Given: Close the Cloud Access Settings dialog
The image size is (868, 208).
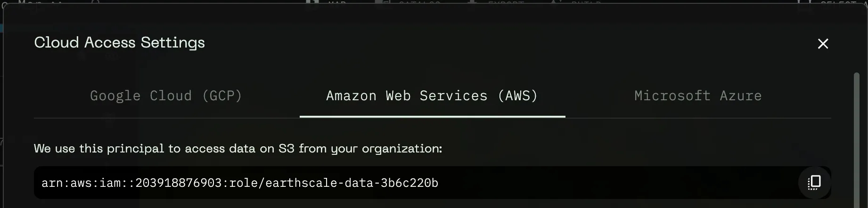Looking at the screenshot, I should [x=823, y=44].
